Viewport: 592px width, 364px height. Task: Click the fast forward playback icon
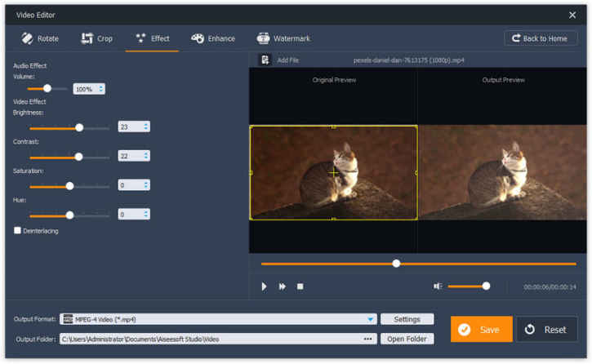coord(283,286)
